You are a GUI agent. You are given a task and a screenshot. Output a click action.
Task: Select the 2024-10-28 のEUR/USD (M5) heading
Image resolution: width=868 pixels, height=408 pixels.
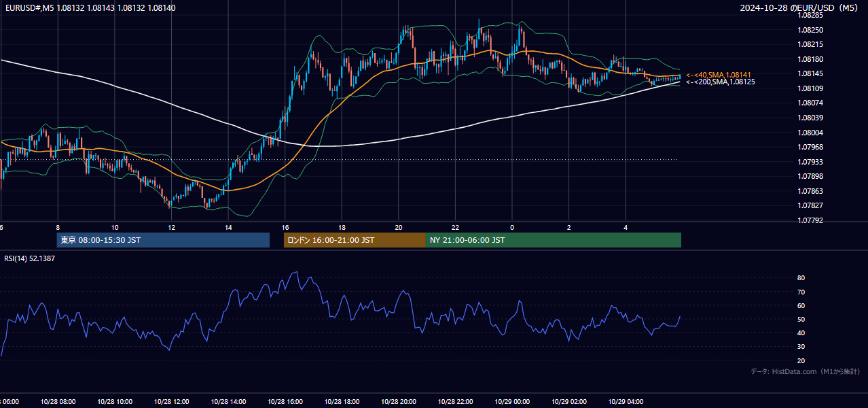coord(799,8)
